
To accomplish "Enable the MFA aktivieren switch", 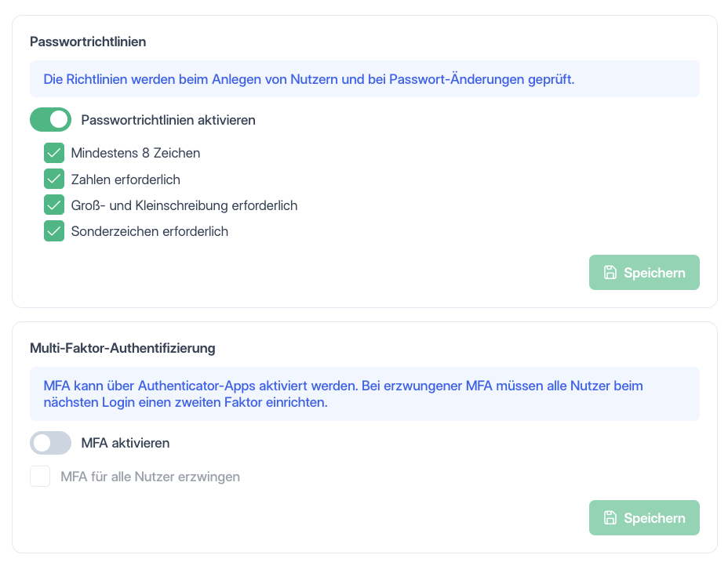I will [x=51, y=443].
